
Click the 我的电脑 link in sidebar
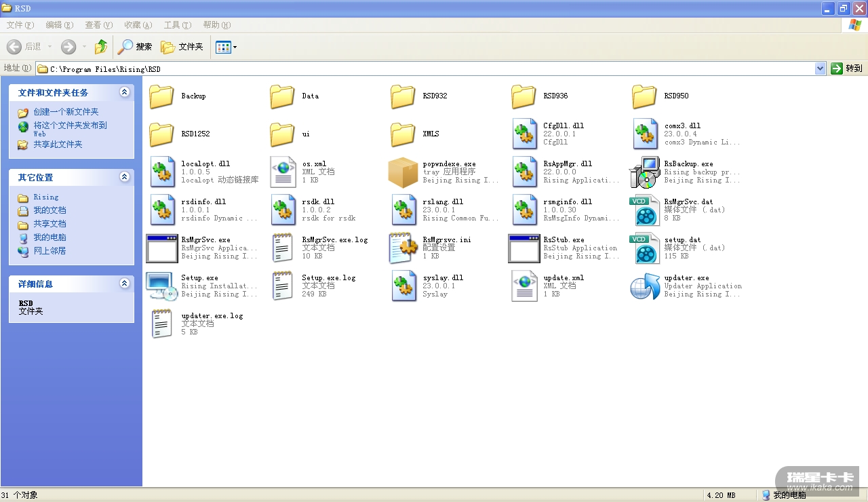click(50, 237)
